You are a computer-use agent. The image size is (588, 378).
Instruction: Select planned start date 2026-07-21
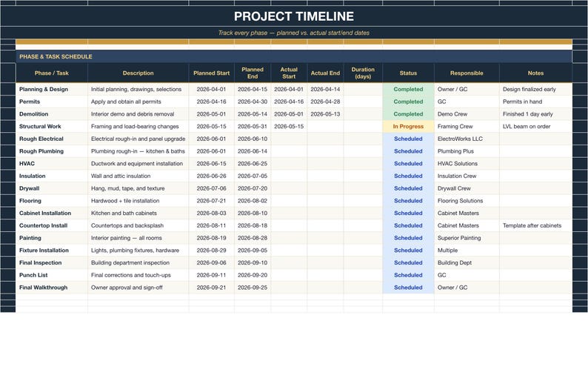212,200
